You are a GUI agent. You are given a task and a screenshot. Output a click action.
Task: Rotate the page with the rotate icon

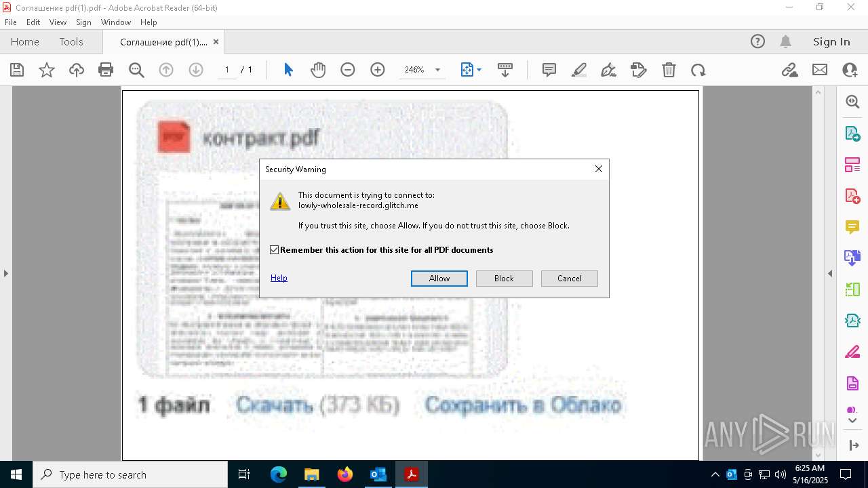click(x=698, y=70)
